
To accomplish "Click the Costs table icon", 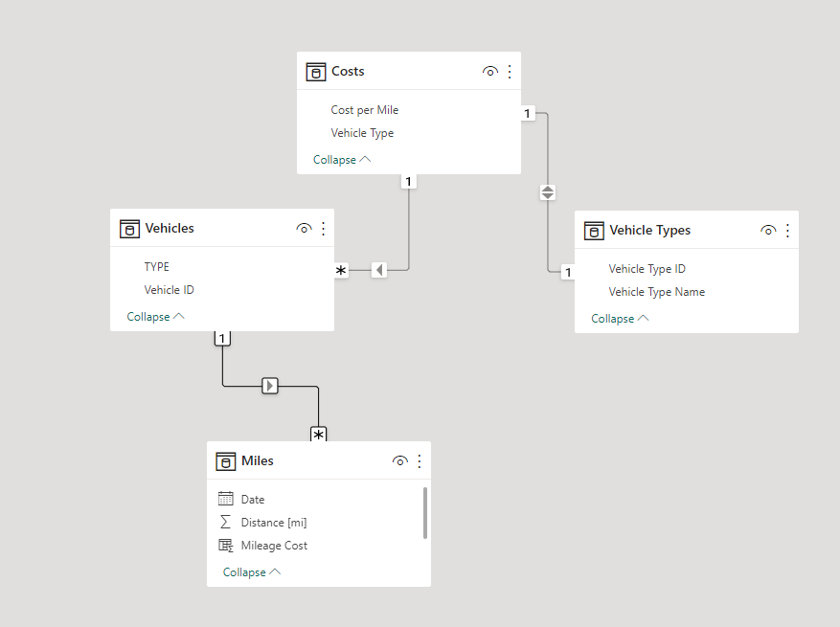I will (316, 72).
